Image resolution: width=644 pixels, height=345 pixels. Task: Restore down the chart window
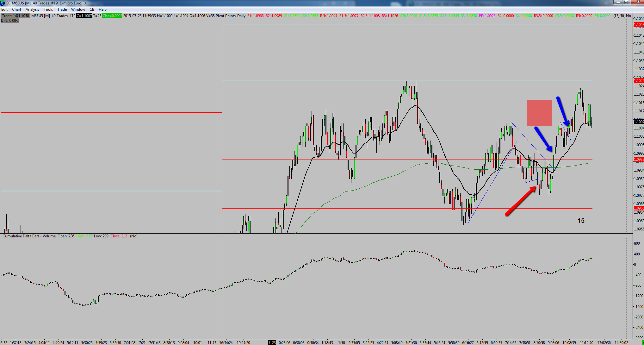pyautogui.click(x=626, y=3)
